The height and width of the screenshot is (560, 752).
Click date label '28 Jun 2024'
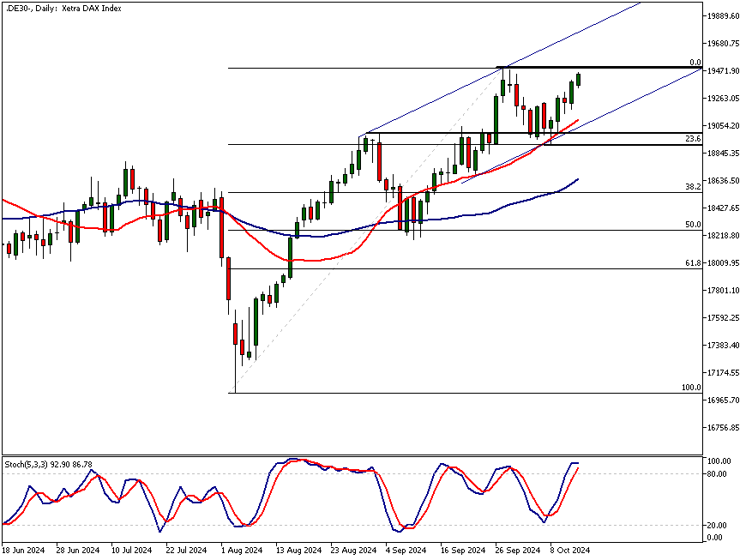tap(78, 550)
